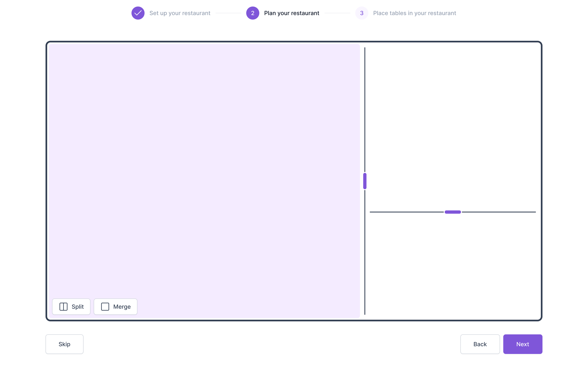Click the vertical divider line above handle
Screen dimensions: 588x367
[x=365, y=109]
